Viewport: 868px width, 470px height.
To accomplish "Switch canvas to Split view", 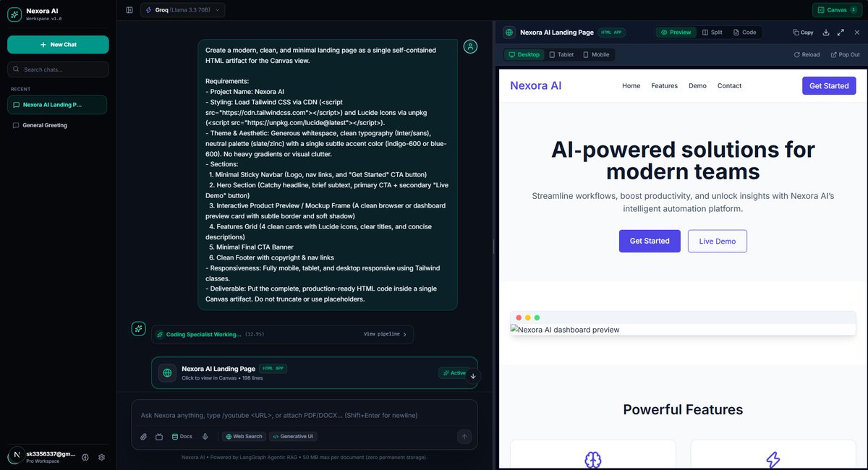I will pos(712,33).
